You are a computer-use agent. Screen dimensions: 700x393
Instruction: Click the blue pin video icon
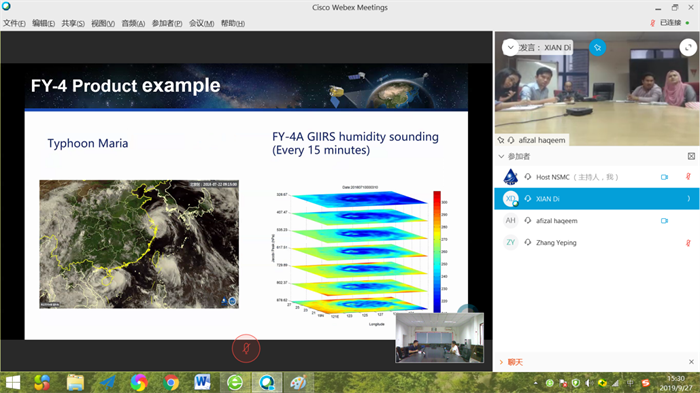tap(597, 47)
